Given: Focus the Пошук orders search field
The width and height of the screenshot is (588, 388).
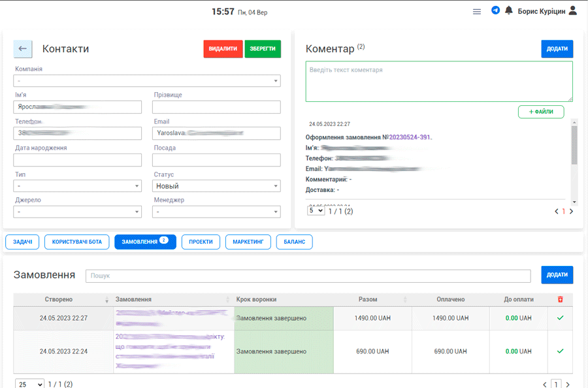Looking at the screenshot, I should pos(308,276).
